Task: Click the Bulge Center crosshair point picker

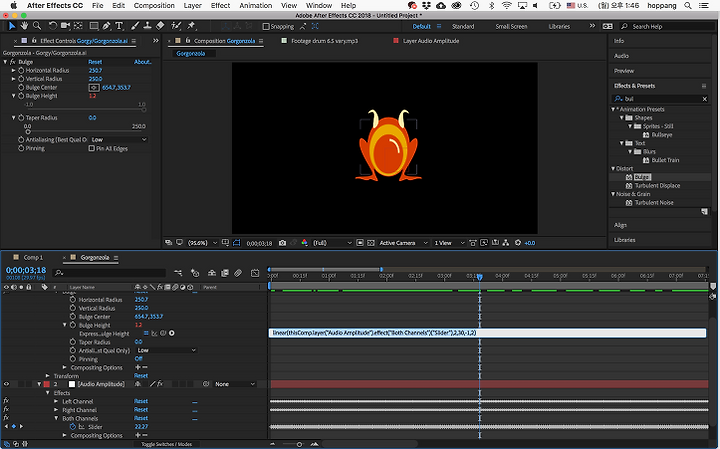Action: (94, 87)
